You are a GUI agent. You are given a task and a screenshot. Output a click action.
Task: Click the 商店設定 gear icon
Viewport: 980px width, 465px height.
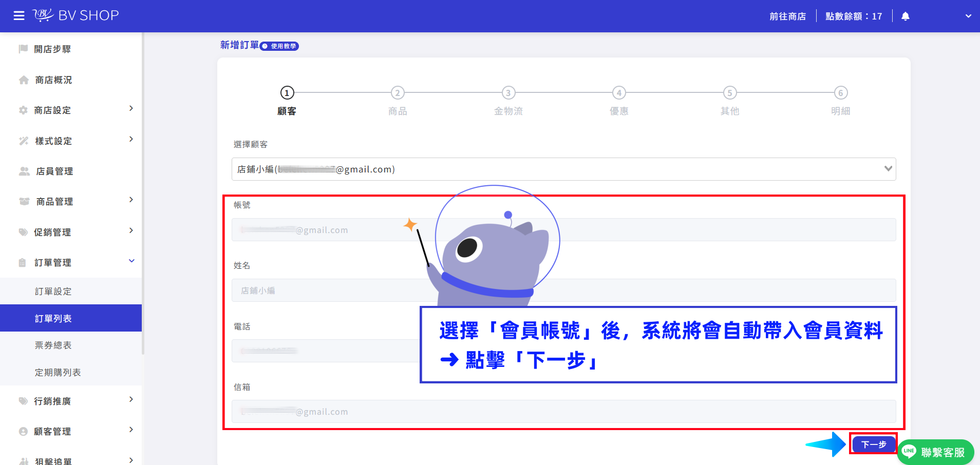point(23,110)
